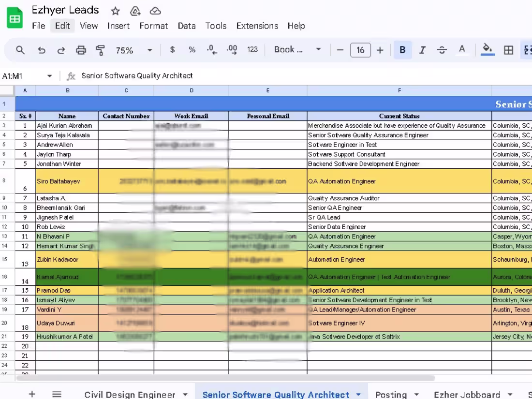
Task: Open the Edit menu
Action: point(62,26)
